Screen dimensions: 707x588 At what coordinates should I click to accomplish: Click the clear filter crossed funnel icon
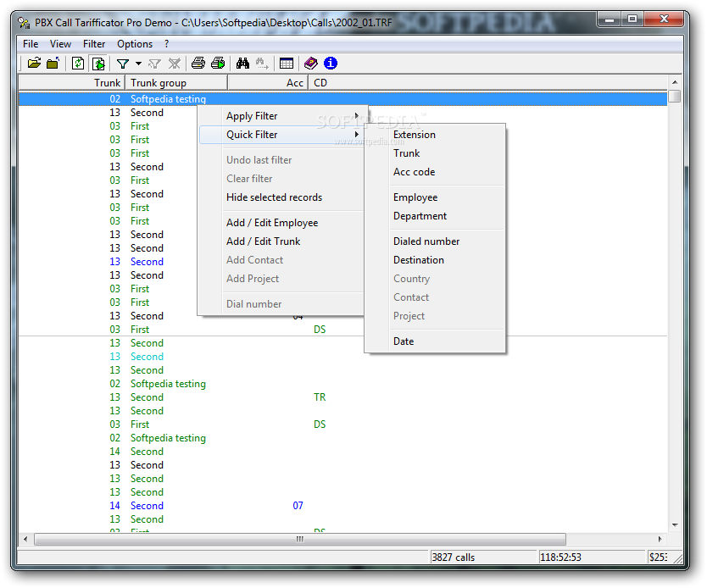(x=174, y=64)
